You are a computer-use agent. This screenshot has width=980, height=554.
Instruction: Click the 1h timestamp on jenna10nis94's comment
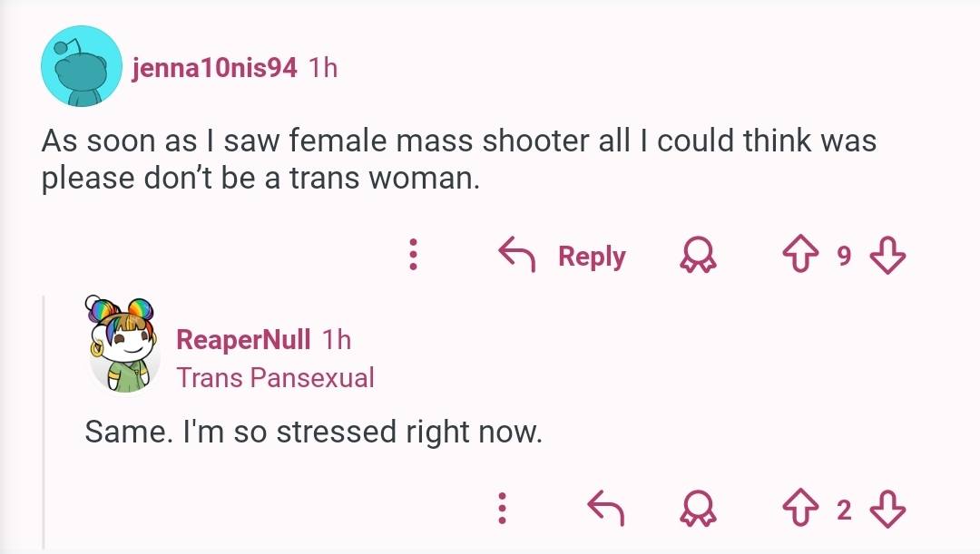(323, 68)
